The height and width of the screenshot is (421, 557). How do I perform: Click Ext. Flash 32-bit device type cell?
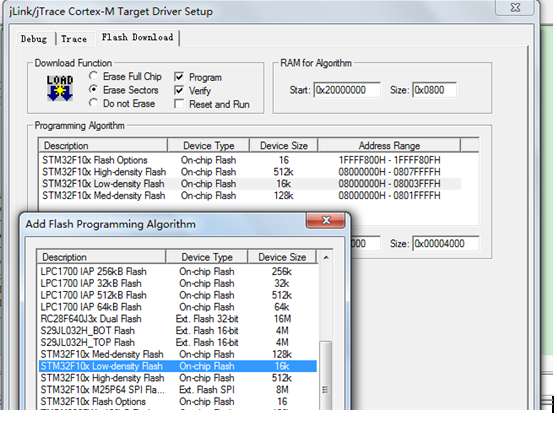point(207,319)
